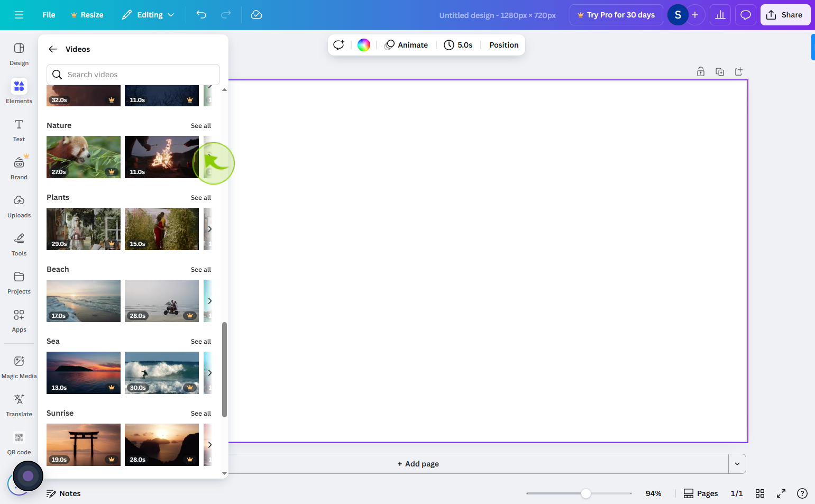Select the 13.0s Sea sunset video

84,373
